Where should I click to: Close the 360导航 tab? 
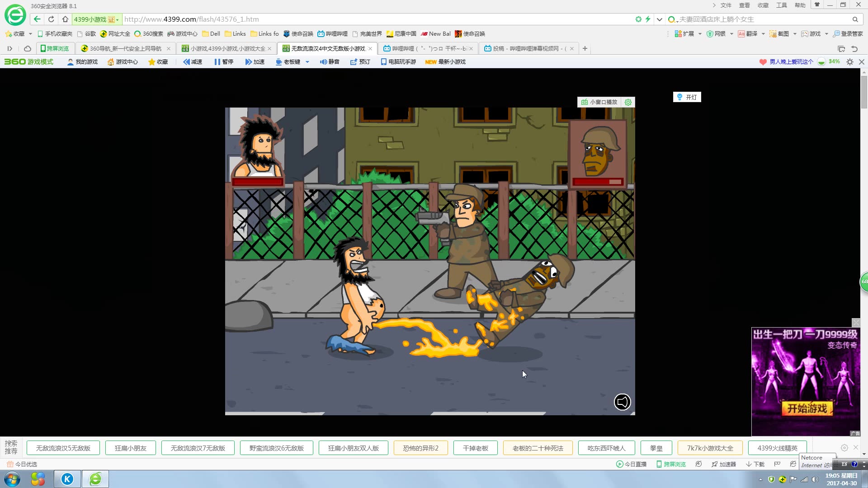[169, 48]
